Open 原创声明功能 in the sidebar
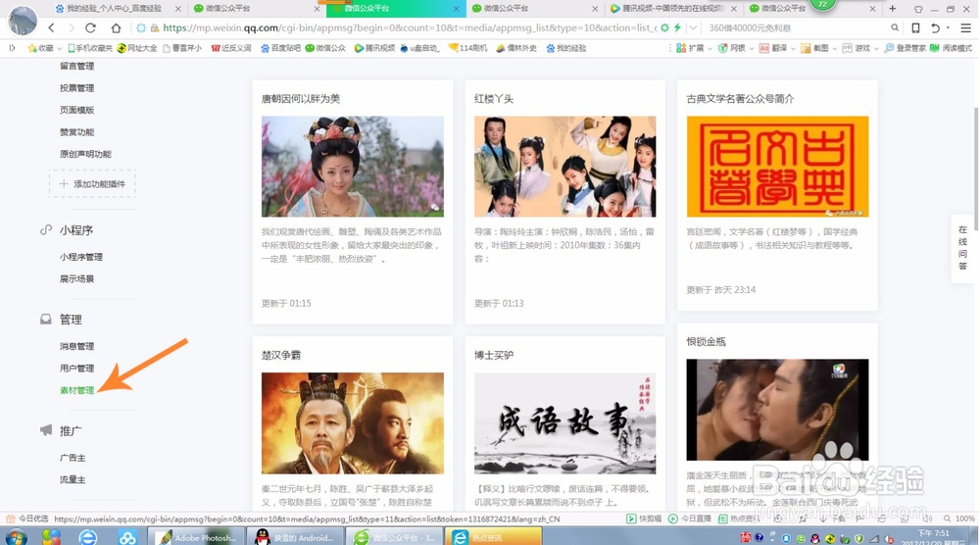980x545 pixels. (x=85, y=154)
